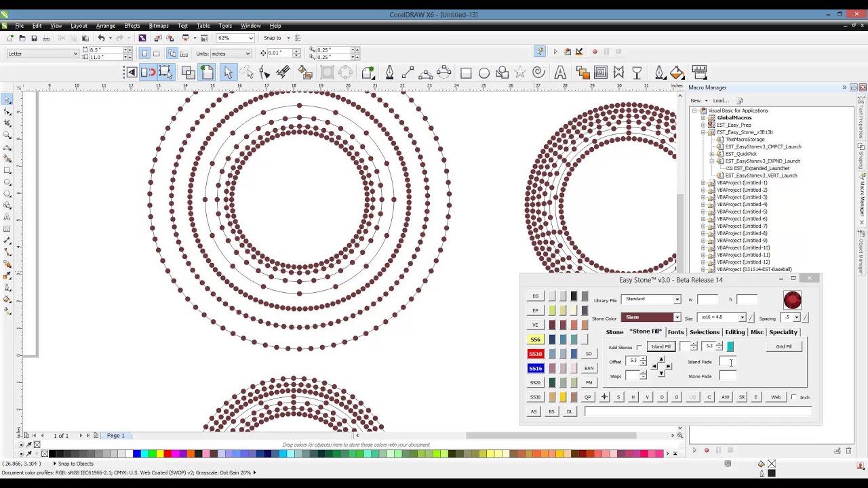The width and height of the screenshot is (868, 488).
Task: Toggle landscape page orientation
Action: click(x=157, y=54)
